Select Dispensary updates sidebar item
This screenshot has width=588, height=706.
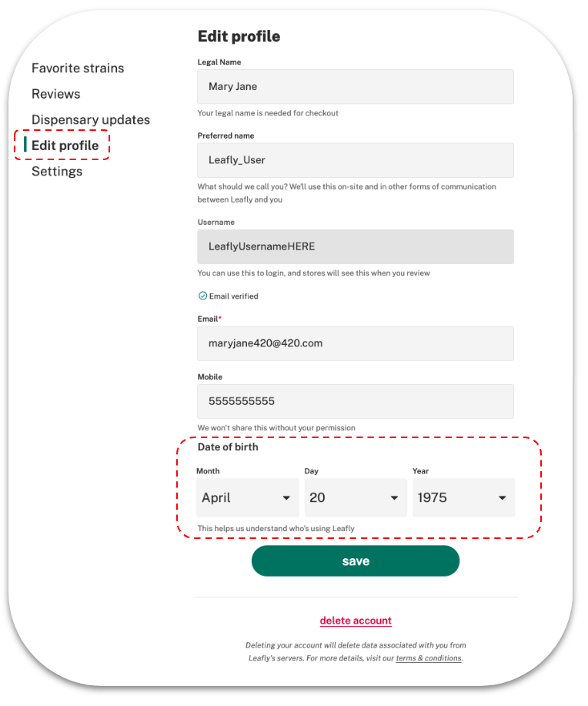pos(91,120)
